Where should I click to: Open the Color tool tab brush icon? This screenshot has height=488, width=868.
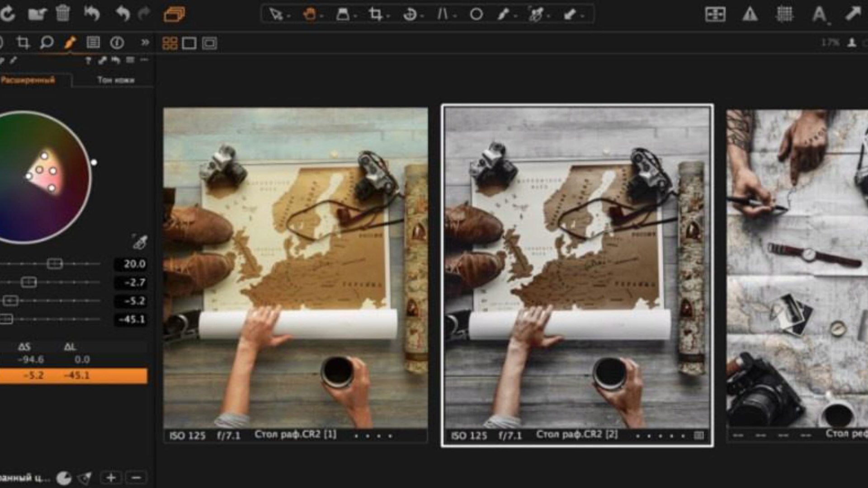pos(70,43)
